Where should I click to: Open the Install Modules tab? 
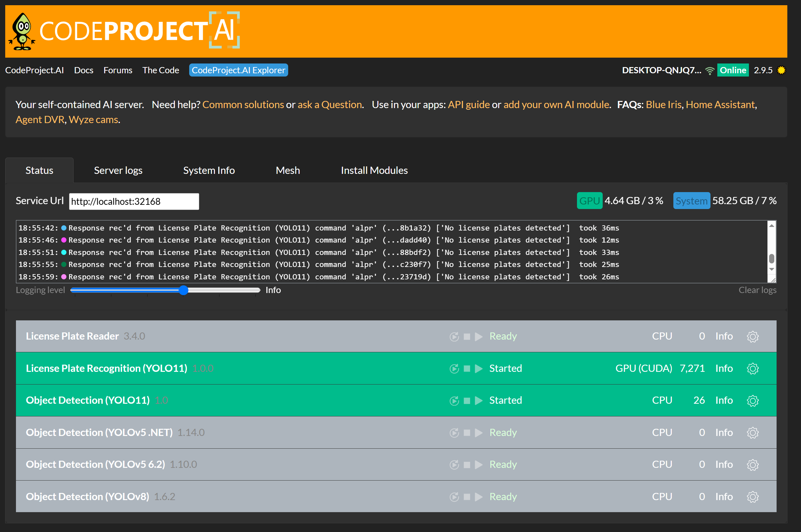374,170
